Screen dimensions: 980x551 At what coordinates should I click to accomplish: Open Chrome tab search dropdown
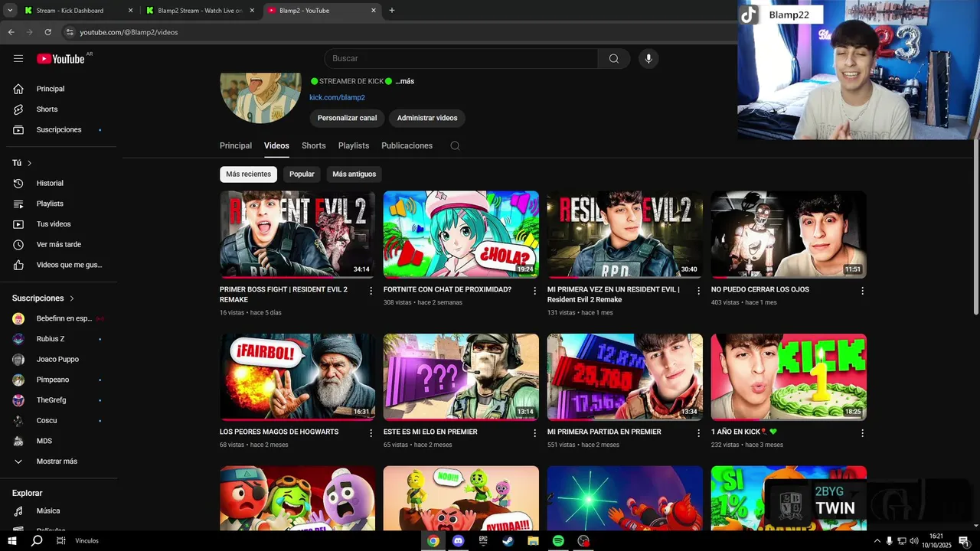10,11
